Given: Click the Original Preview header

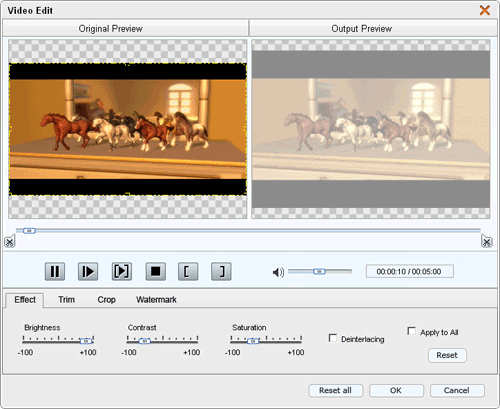Looking at the screenshot, I should [x=125, y=29].
